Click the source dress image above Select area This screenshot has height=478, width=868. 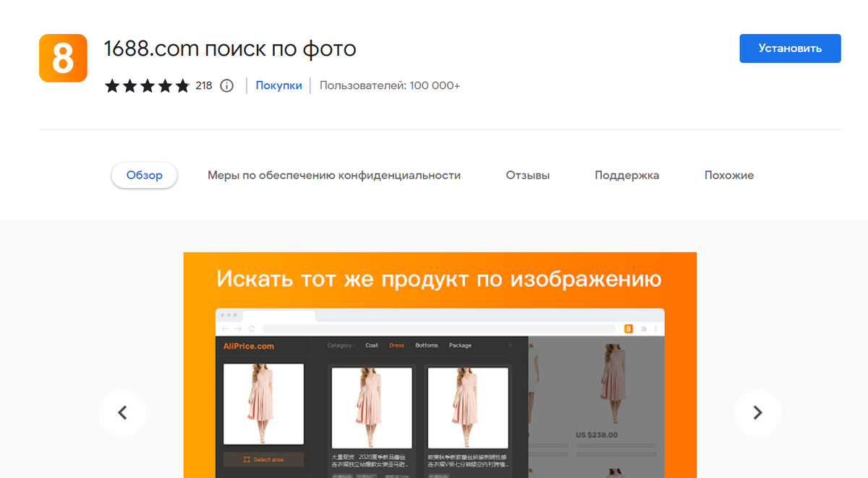tap(263, 404)
